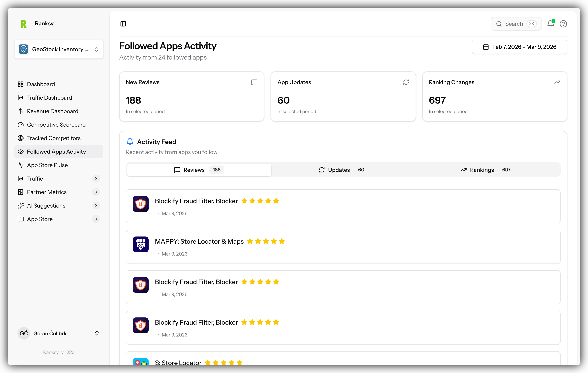Open Competitive Scorecard page
The image size is (588, 373).
[x=59, y=125]
